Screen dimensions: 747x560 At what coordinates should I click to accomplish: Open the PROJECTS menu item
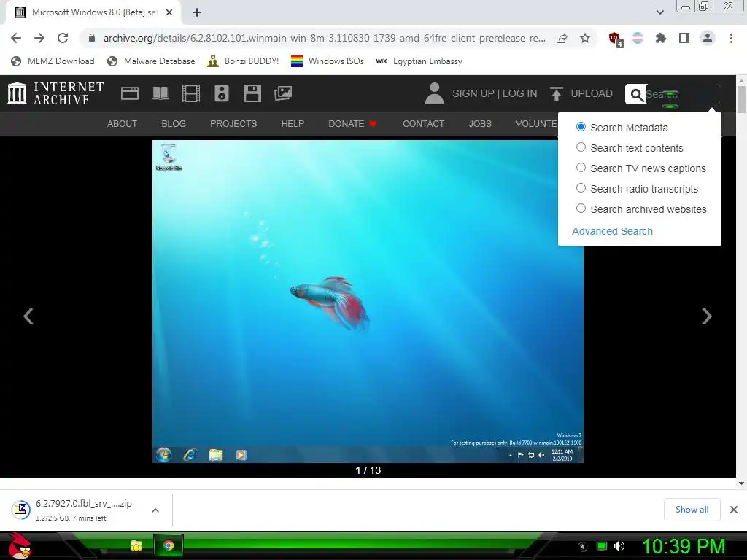(x=233, y=124)
